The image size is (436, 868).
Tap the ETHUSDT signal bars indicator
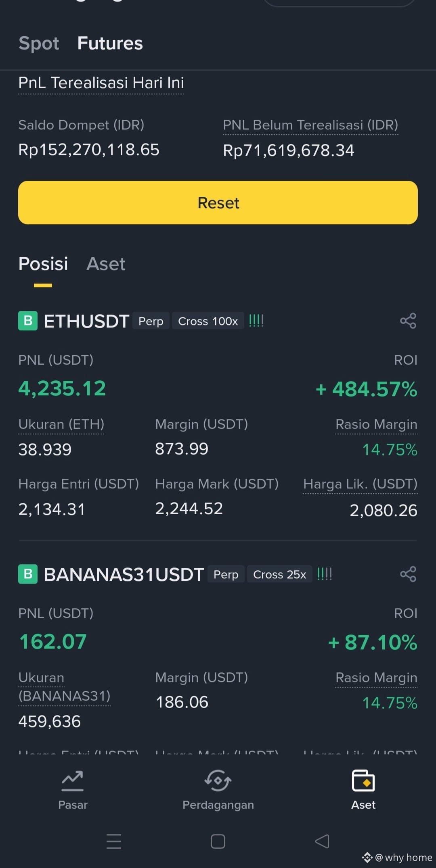256,321
